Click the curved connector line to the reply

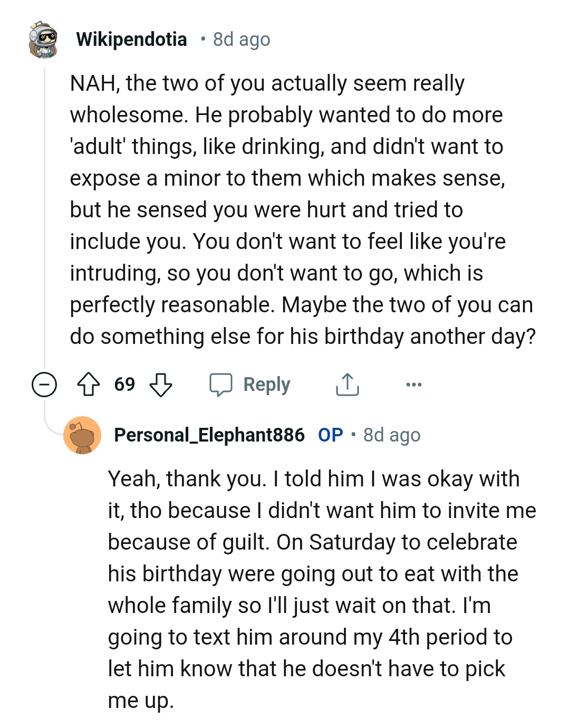(52, 426)
